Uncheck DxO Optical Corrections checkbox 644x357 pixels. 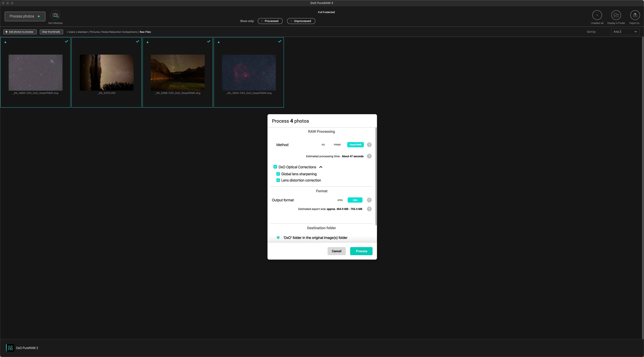[x=275, y=167]
